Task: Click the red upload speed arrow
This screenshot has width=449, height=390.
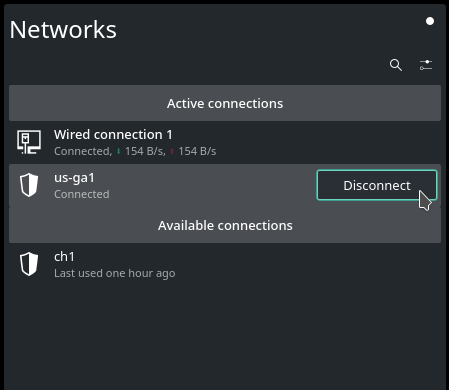Action: [x=172, y=151]
